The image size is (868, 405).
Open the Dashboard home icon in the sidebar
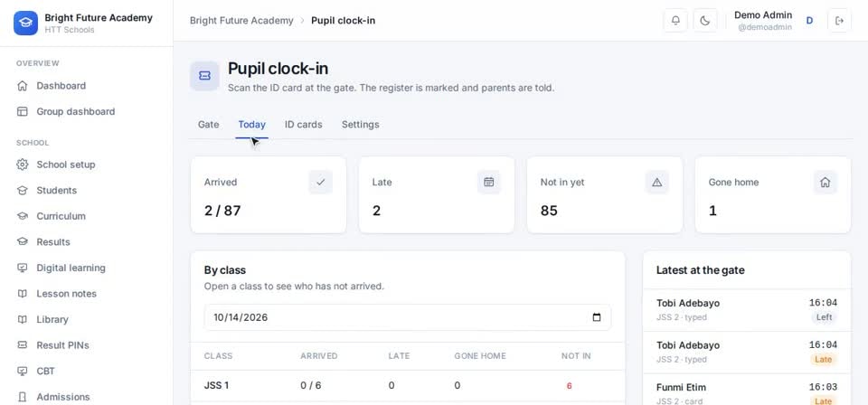[x=22, y=86]
